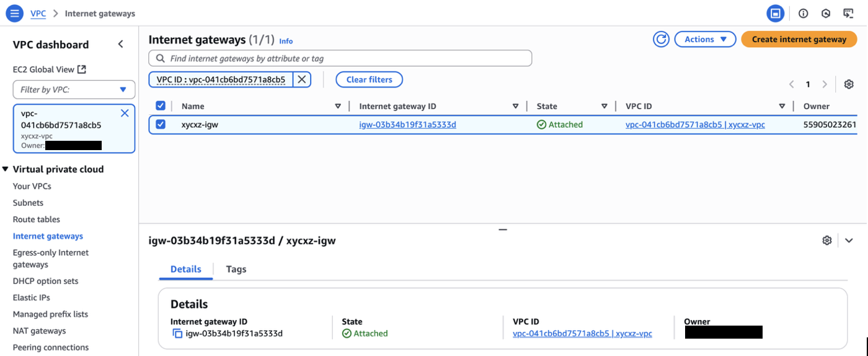Open Egress-only Internet gateways
The height and width of the screenshot is (356, 868).
[x=51, y=259]
